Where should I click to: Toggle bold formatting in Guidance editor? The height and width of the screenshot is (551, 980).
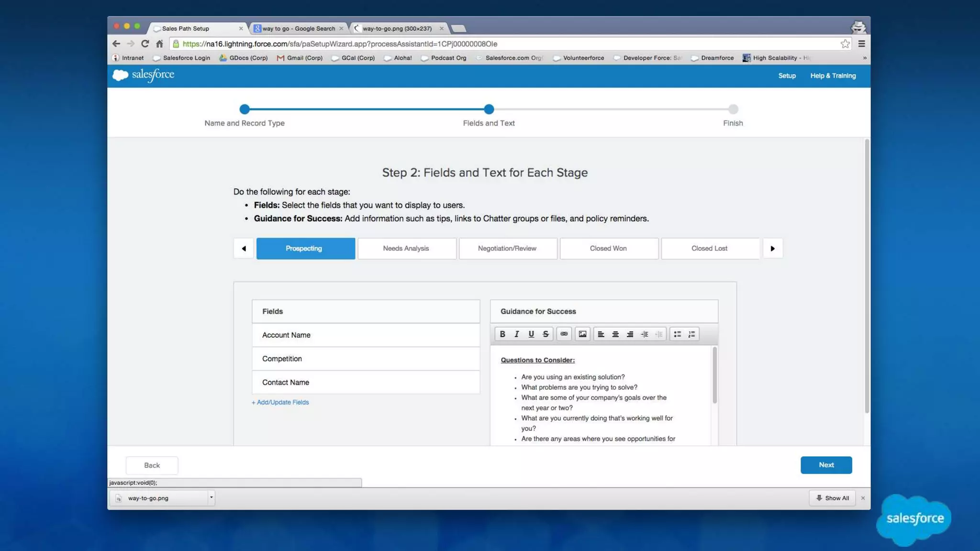click(x=502, y=334)
